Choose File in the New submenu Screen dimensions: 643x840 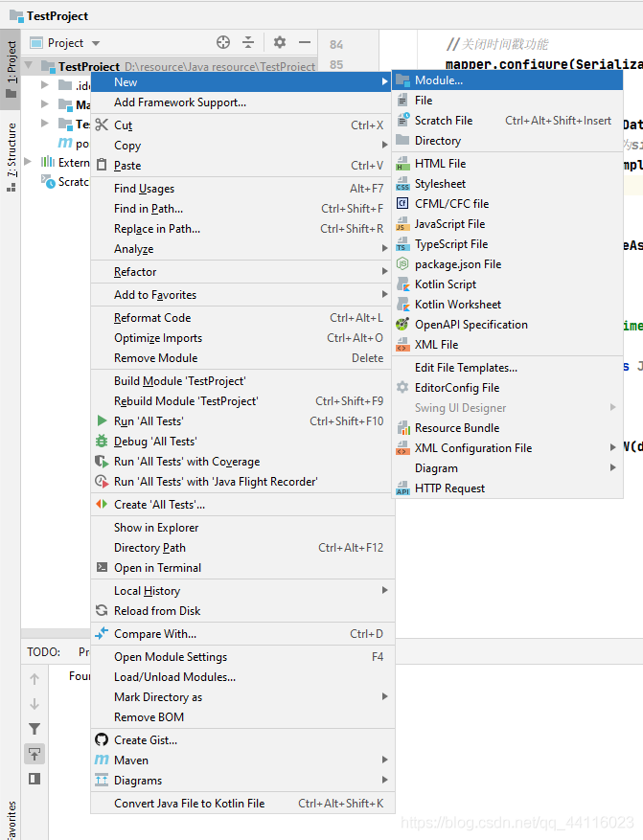coord(508,101)
